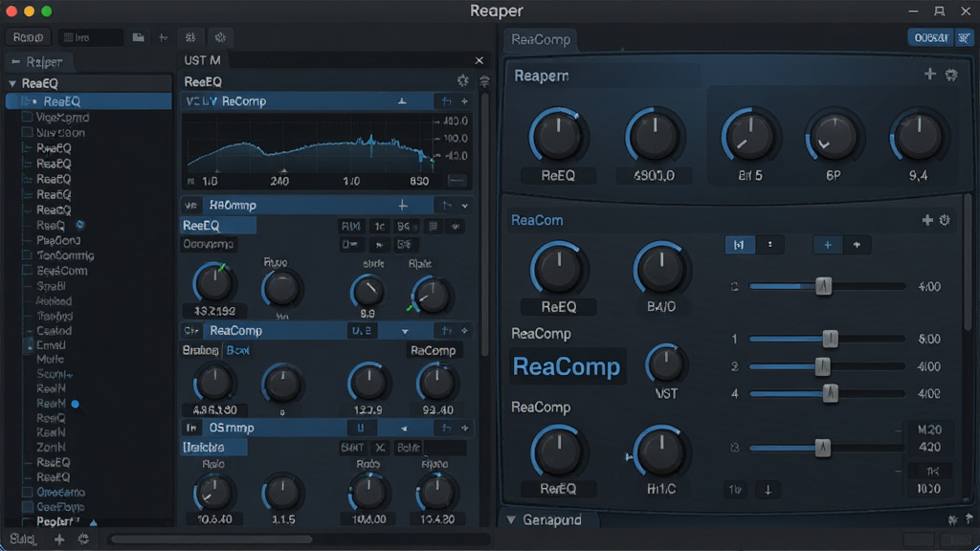The height and width of the screenshot is (551, 980).
Task: Open the gear icon in the ReaCom header
Action: pos(945,220)
